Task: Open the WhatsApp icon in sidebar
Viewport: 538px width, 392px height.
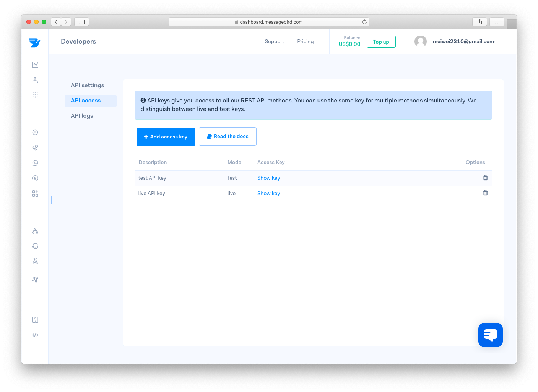Action: (35, 163)
